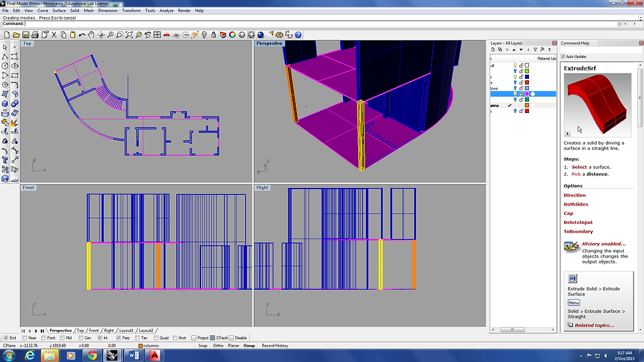Click magenta layer color swatch
The width and height of the screenshot is (644, 362).
527,94
